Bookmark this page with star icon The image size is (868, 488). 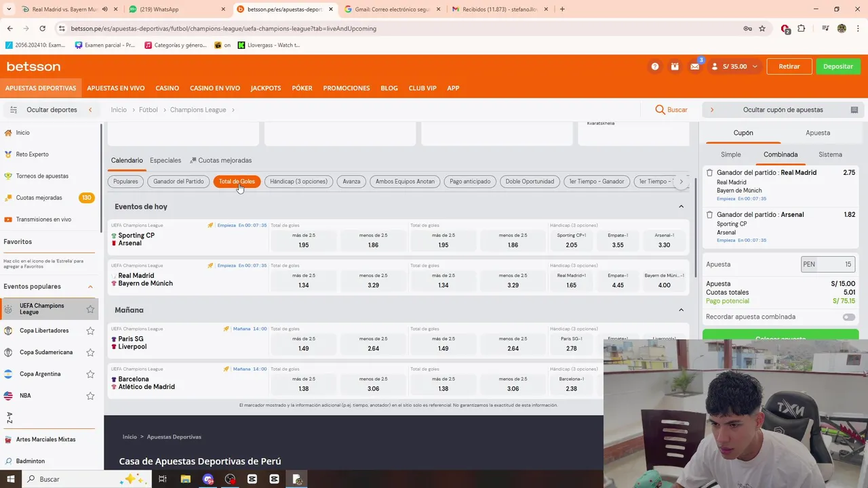pos(762,28)
